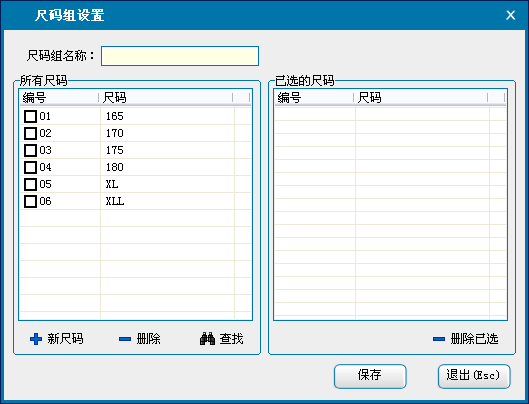529x404 pixels.
Task: Check the box next to 06
Action: [30, 201]
